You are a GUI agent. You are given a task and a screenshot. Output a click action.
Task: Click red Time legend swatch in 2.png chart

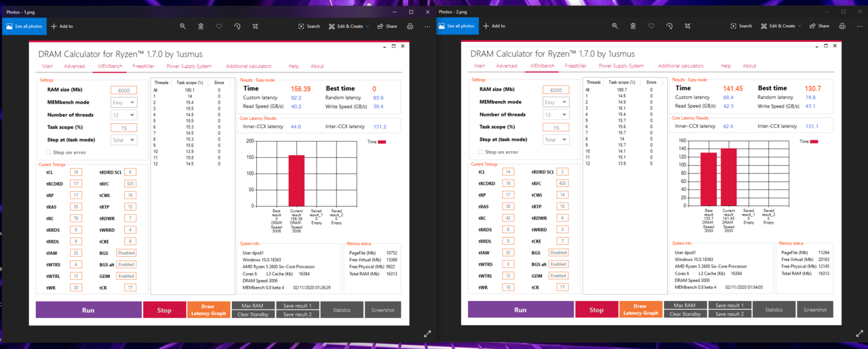(x=814, y=142)
